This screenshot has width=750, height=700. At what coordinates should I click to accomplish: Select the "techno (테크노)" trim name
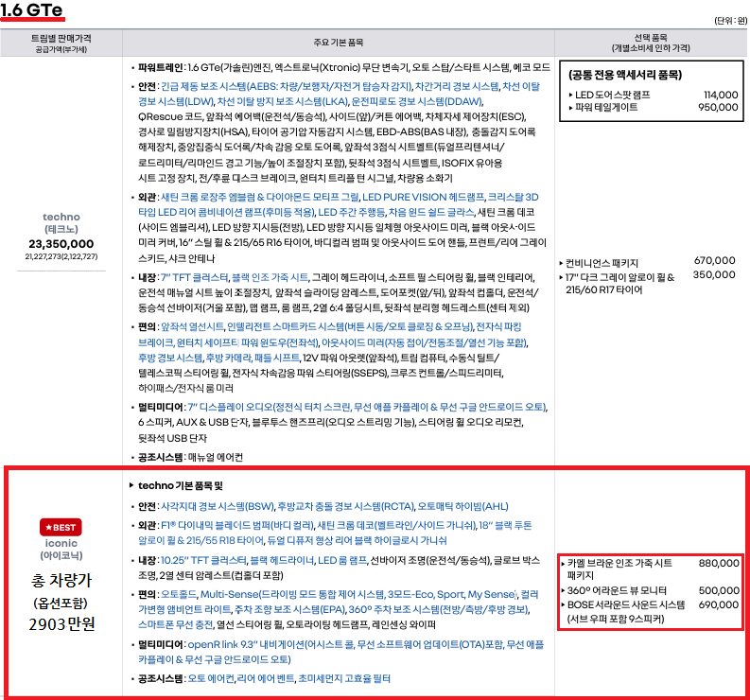click(x=61, y=223)
